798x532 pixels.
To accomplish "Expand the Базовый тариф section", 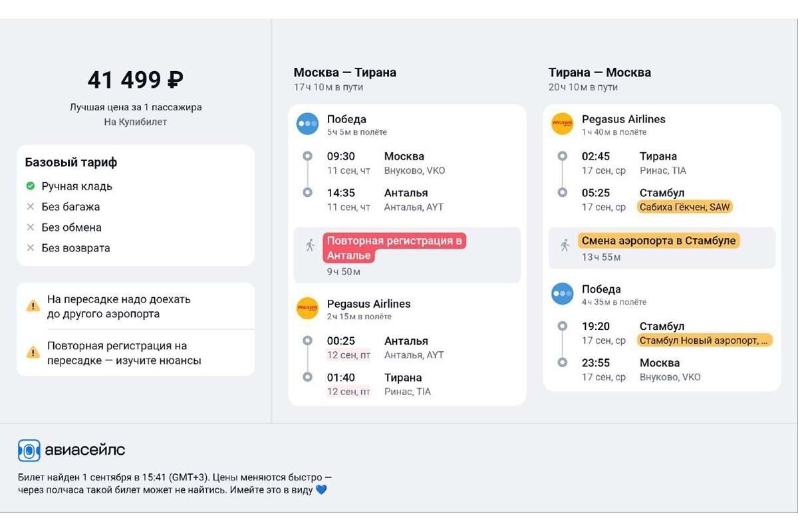I will (x=70, y=162).
